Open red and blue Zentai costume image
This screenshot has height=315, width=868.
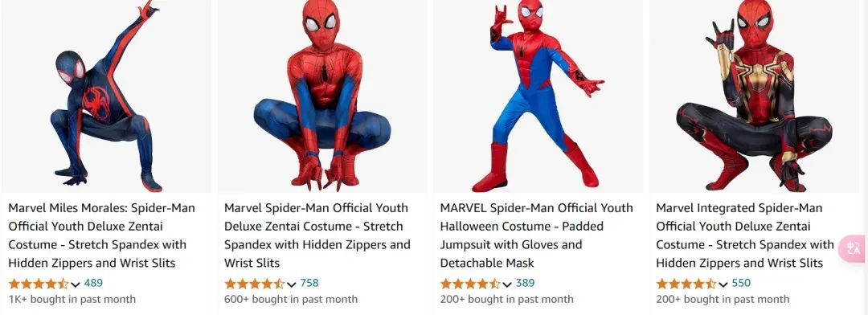tap(322, 96)
